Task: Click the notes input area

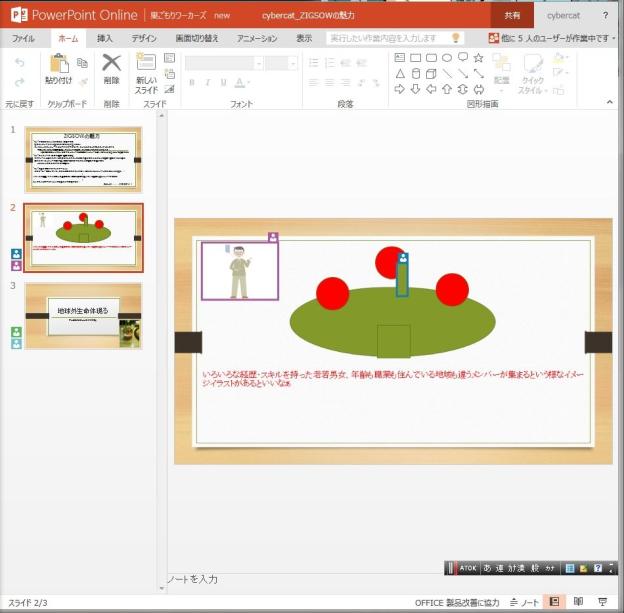Action: click(x=300, y=579)
